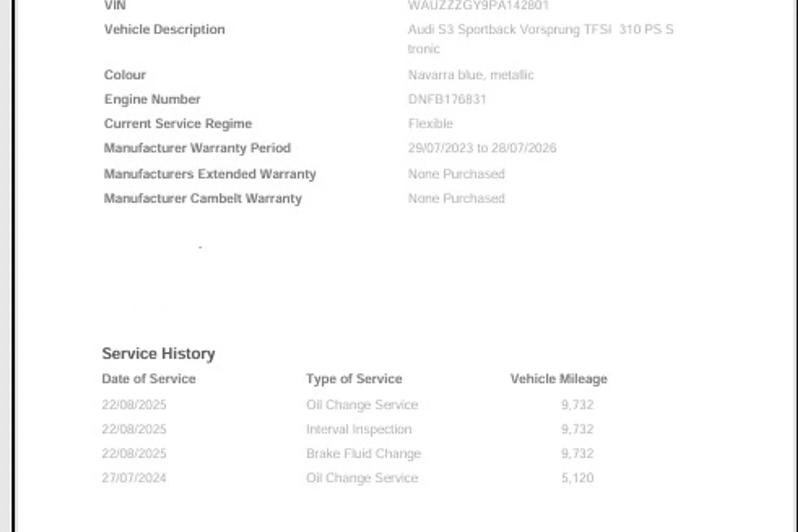Select warranty dates "29/07/2023 to 28/07/2026"
The width and height of the screenshot is (798, 532).
coord(482,148)
